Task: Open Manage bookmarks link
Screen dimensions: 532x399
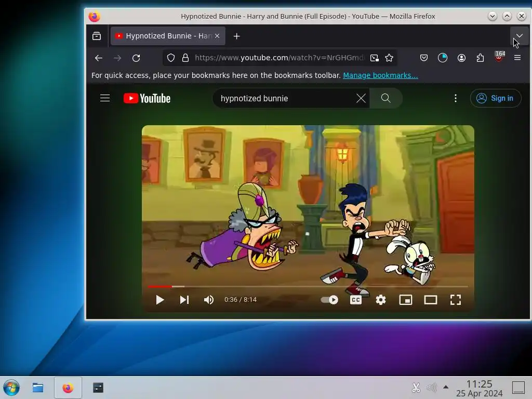Action: point(380,75)
